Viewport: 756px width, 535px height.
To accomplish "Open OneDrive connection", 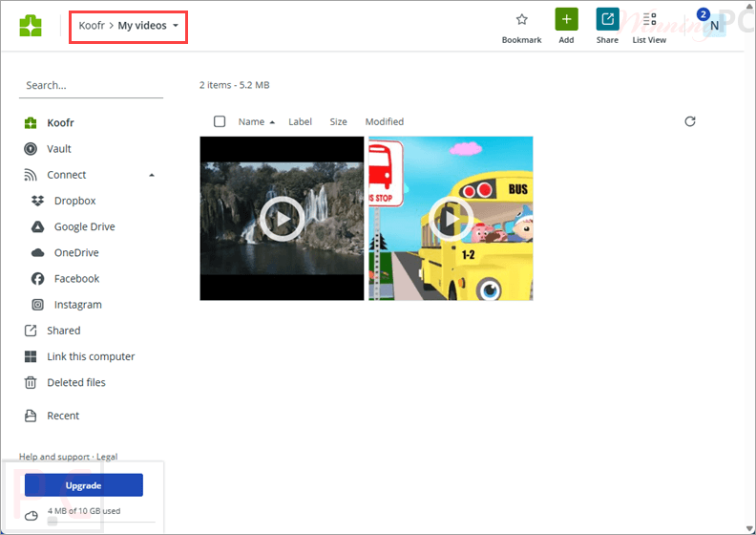I will tap(76, 253).
